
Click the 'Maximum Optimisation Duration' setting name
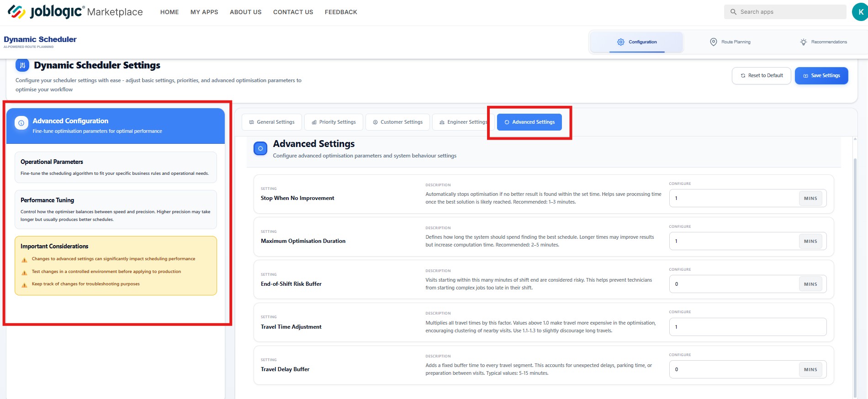tap(303, 241)
